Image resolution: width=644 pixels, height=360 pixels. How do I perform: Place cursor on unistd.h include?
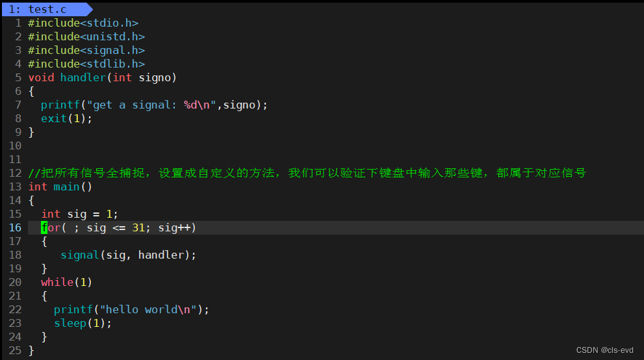[86, 36]
